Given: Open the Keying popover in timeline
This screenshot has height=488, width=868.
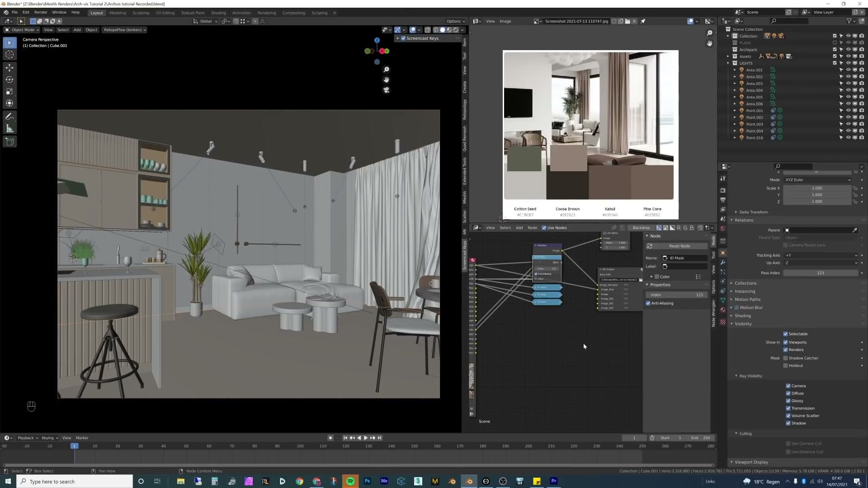Looking at the screenshot, I should (50, 438).
